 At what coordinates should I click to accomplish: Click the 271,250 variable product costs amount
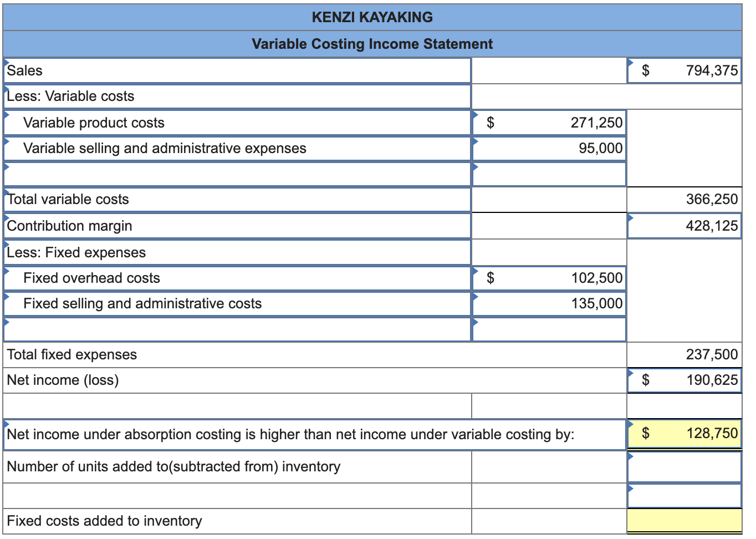coord(549,123)
